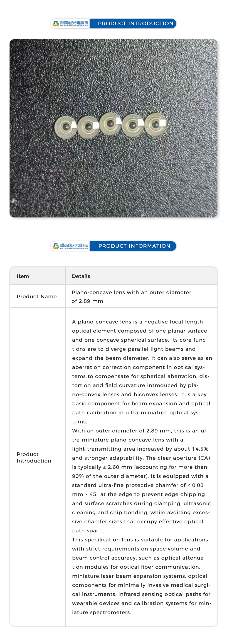The image size is (227, 644).
Task: Click the clear aperture (CA) text line
Action: coord(141,458)
